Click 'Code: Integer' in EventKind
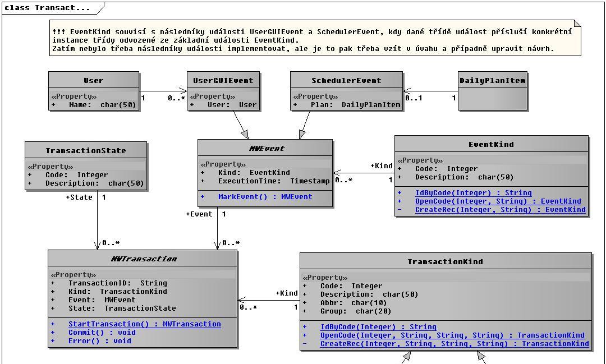The image size is (606, 364). (x=438, y=168)
